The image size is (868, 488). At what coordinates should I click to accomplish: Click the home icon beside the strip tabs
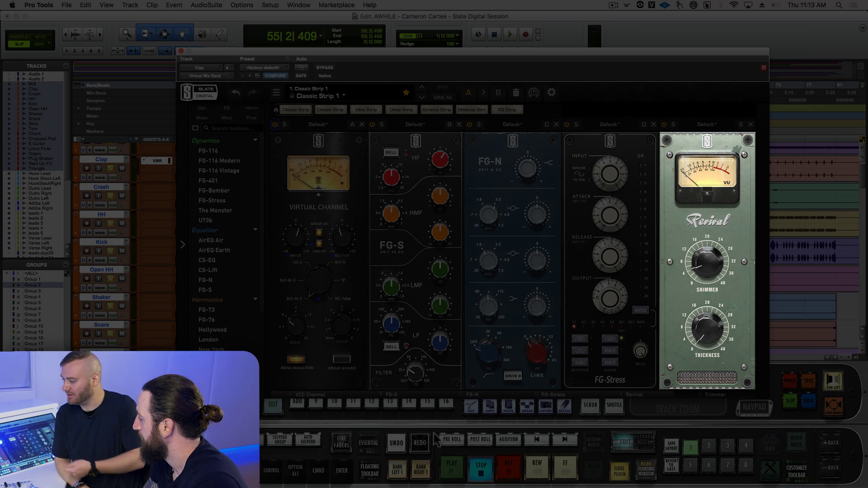click(276, 109)
